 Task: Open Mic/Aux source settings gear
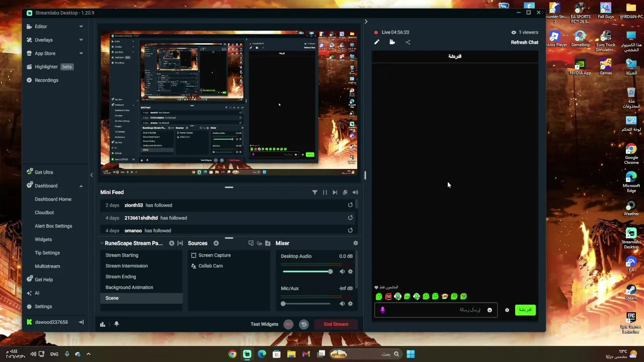click(x=350, y=304)
